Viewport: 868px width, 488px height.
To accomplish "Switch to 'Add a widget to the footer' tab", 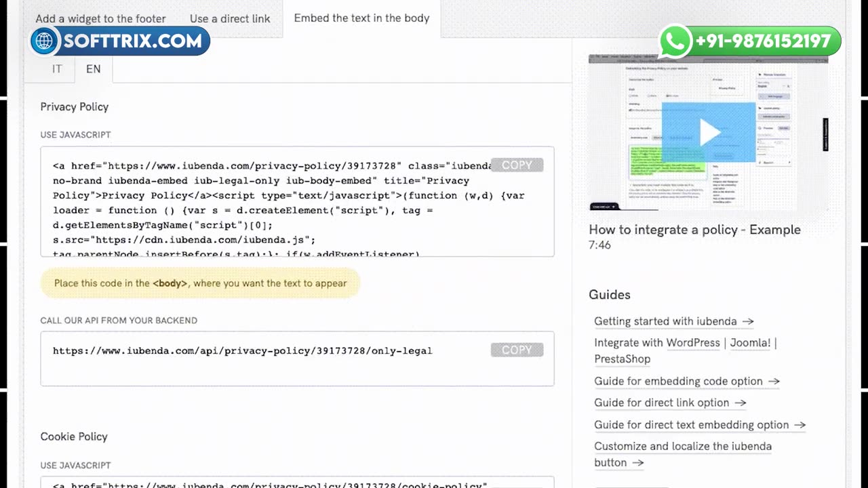I will (100, 18).
